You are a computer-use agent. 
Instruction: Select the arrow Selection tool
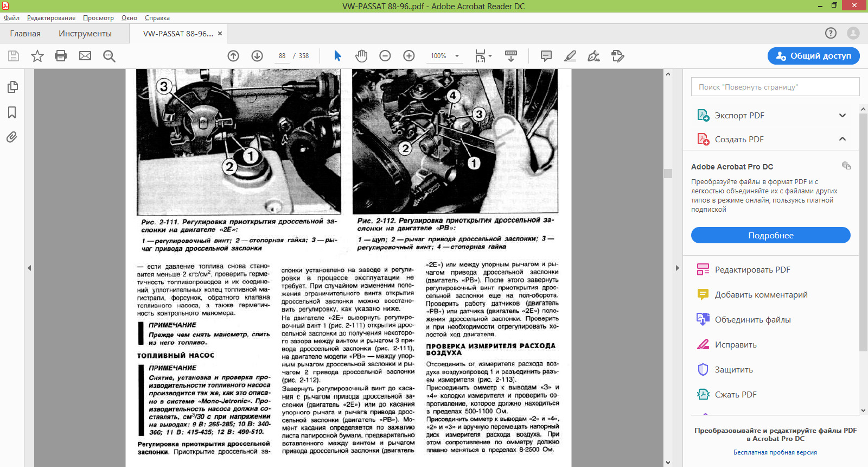[337, 56]
